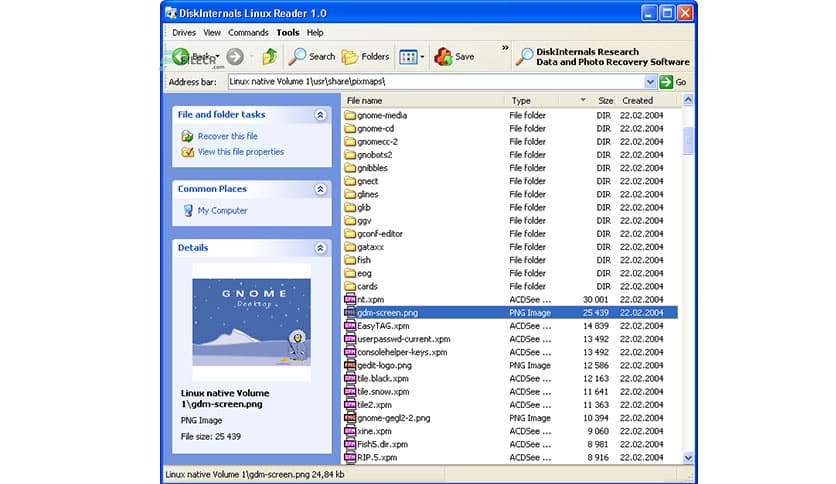Collapse File and folder tasks panel

coord(320,115)
